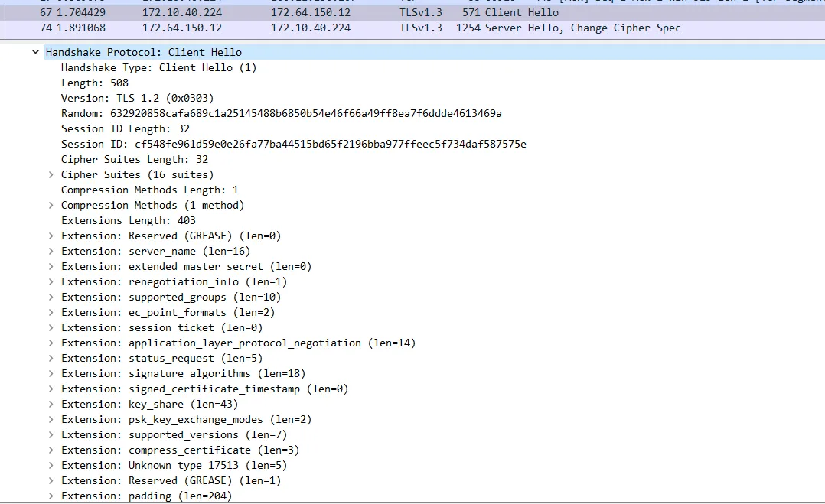
Task: Click the Version: TLS 1.2 (0x0303) field
Action: pos(137,98)
